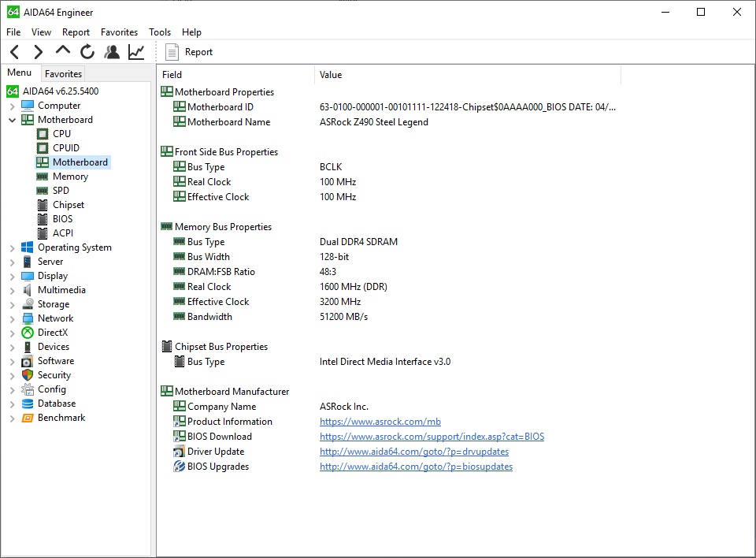The width and height of the screenshot is (756, 558).
Task: Expand the Network tree node
Action: [x=12, y=318]
